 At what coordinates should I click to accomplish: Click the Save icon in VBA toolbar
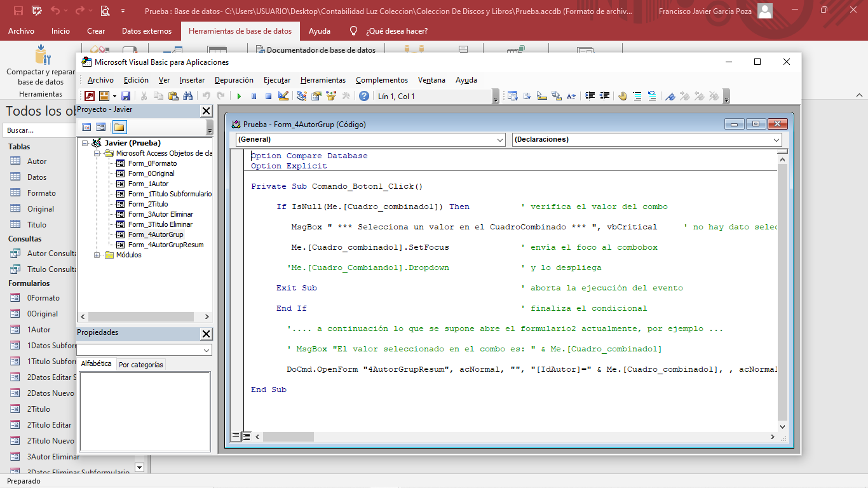[126, 96]
